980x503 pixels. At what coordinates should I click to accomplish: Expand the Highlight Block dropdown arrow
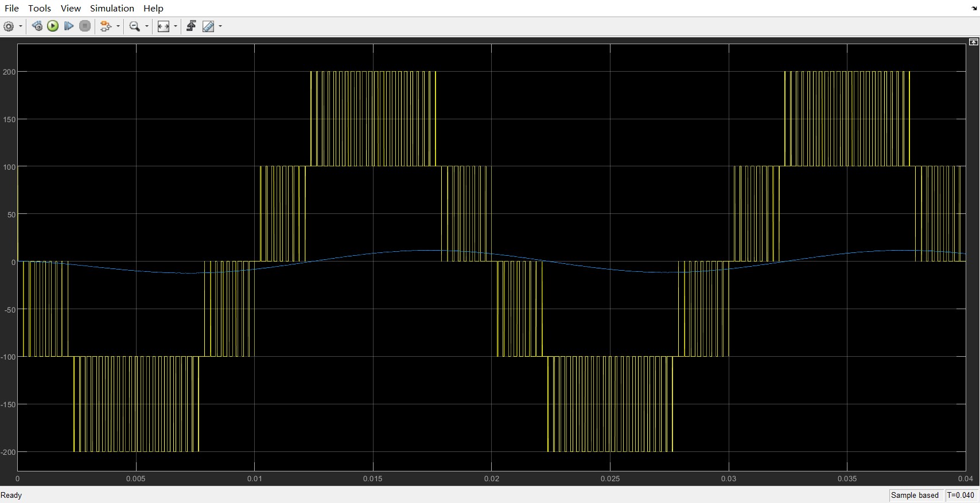point(118,26)
